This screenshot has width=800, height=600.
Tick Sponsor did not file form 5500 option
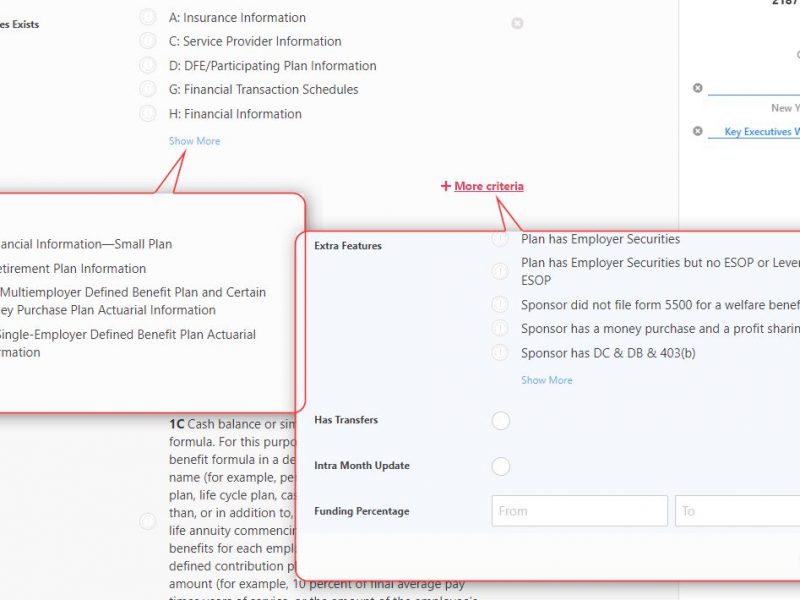[x=500, y=304]
